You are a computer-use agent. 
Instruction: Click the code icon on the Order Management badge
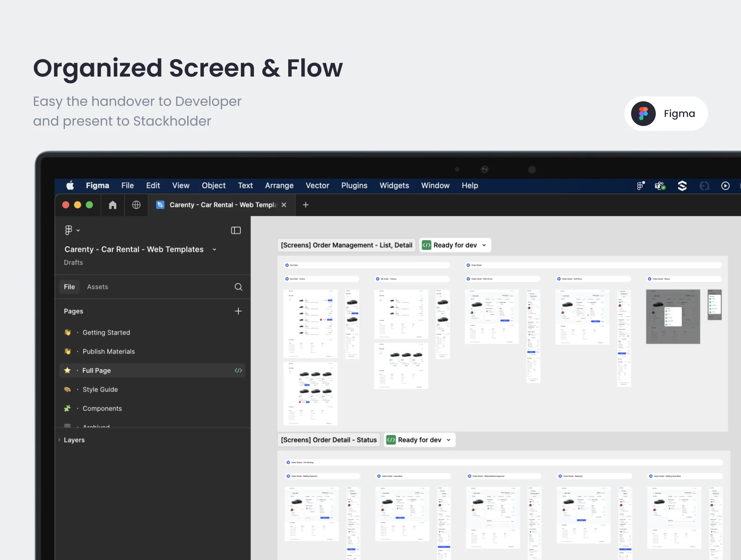426,245
